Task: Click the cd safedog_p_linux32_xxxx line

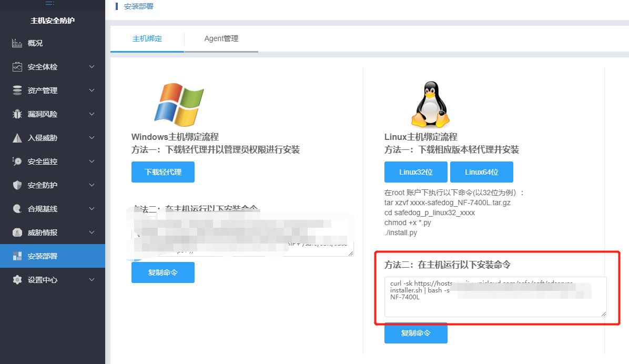Action: [430, 213]
